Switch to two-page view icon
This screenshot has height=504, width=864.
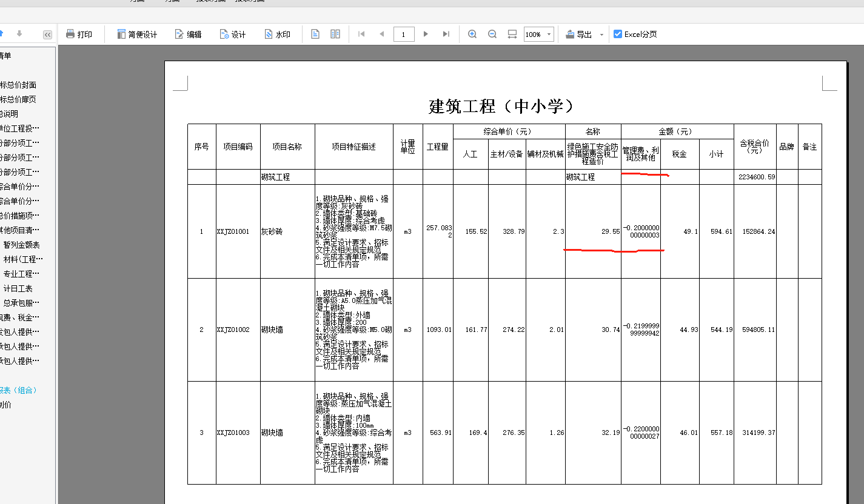click(335, 35)
